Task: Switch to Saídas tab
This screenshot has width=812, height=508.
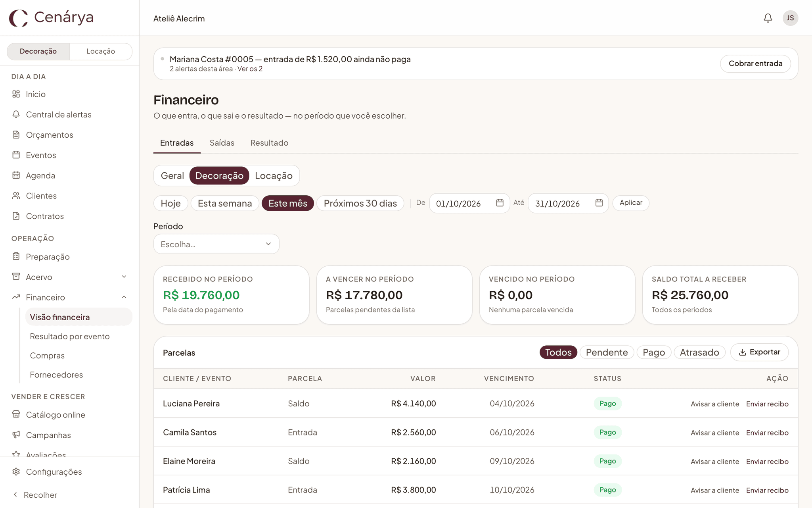Action: tap(222, 143)
